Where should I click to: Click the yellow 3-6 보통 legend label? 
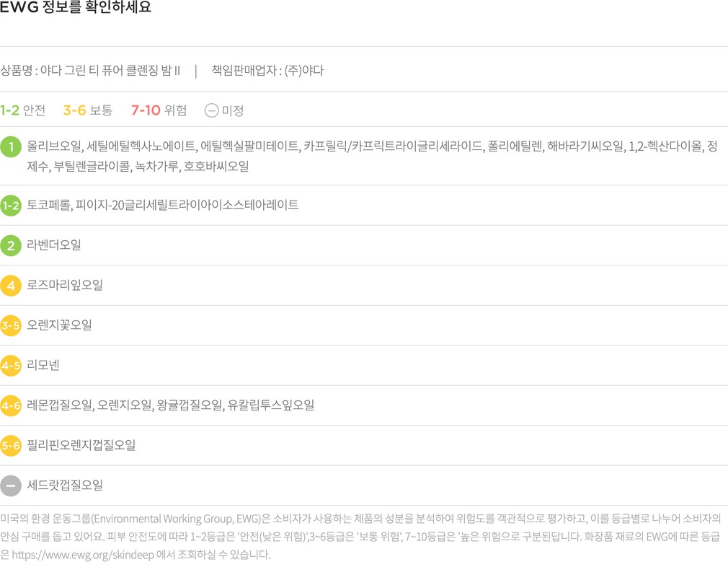(x=88, y=110)
